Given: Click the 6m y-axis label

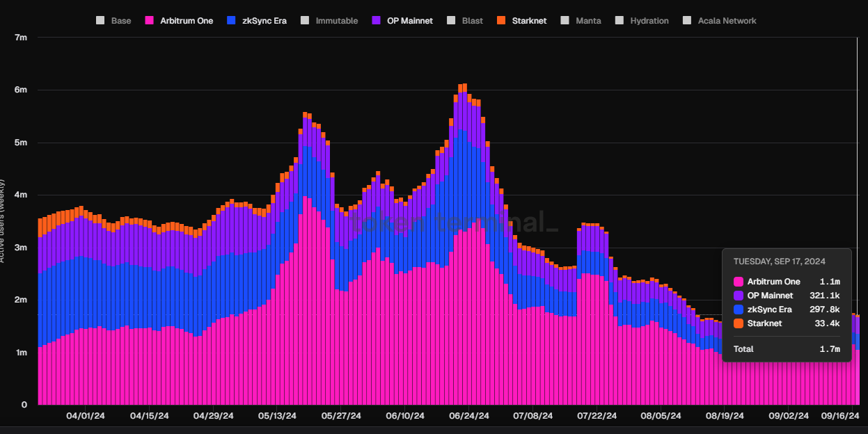Looking at the screenshot, I should [x=21, y=90].
